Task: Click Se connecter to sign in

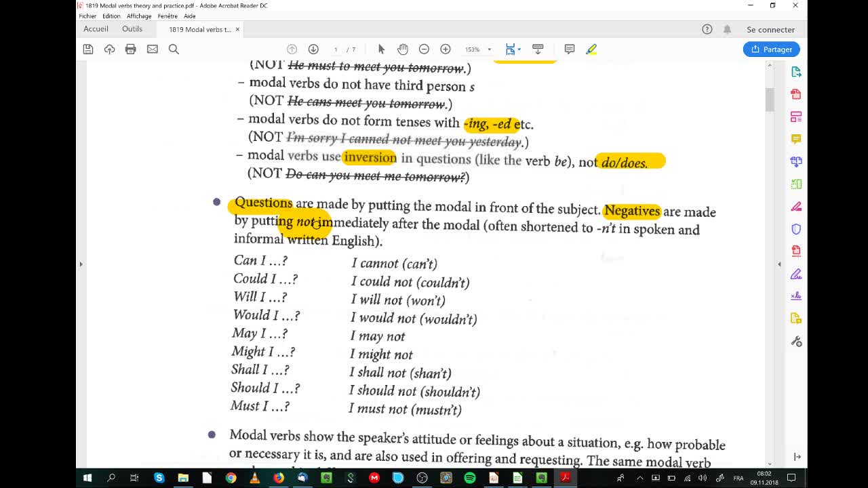Action: [770, 30]
